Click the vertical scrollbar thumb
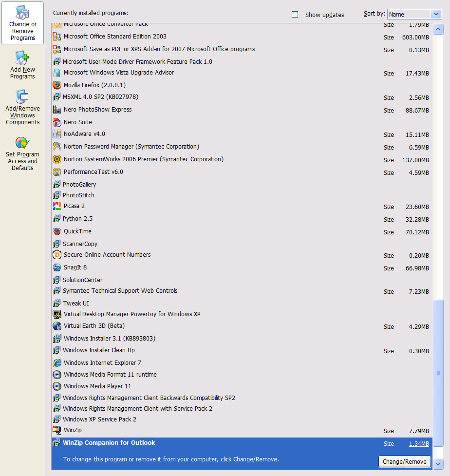This screenshot has width=450, height=476. click(x=438, y=373)
